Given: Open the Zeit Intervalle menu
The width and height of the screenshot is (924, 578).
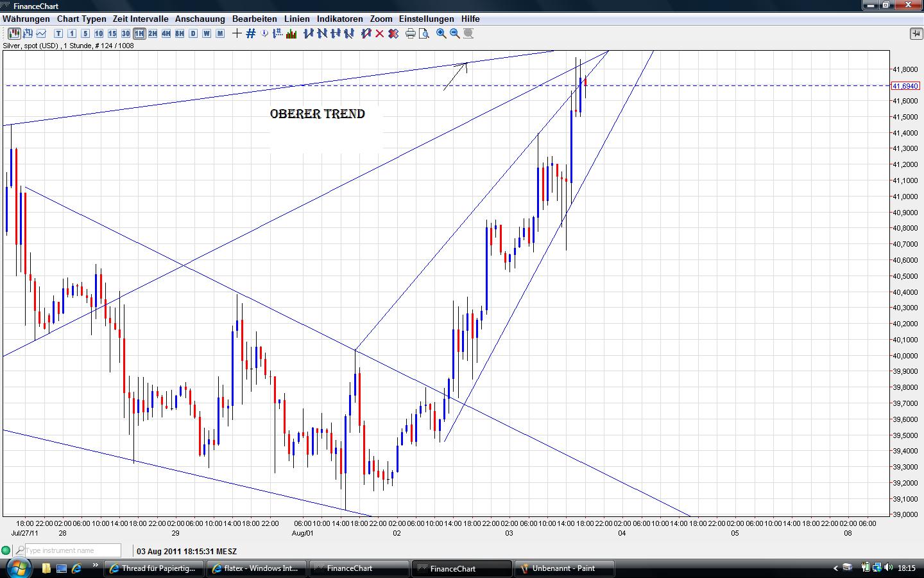Looking at the screenshot, I should pos(141,19).
